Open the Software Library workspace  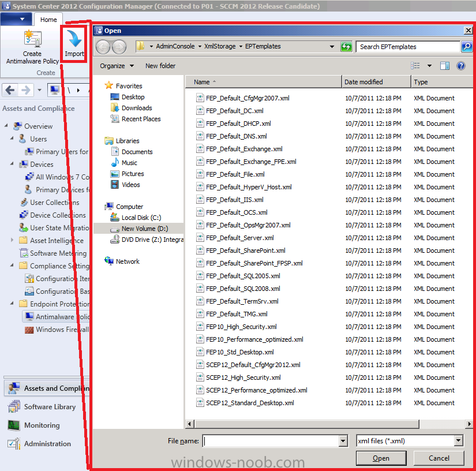click(x=50, y=406)
